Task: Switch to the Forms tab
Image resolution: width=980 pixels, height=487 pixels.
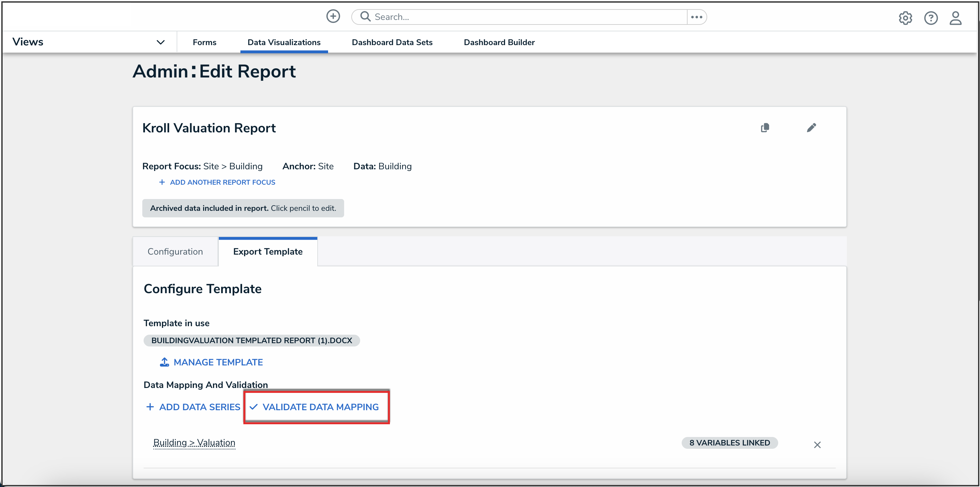Action: point(204,42)
